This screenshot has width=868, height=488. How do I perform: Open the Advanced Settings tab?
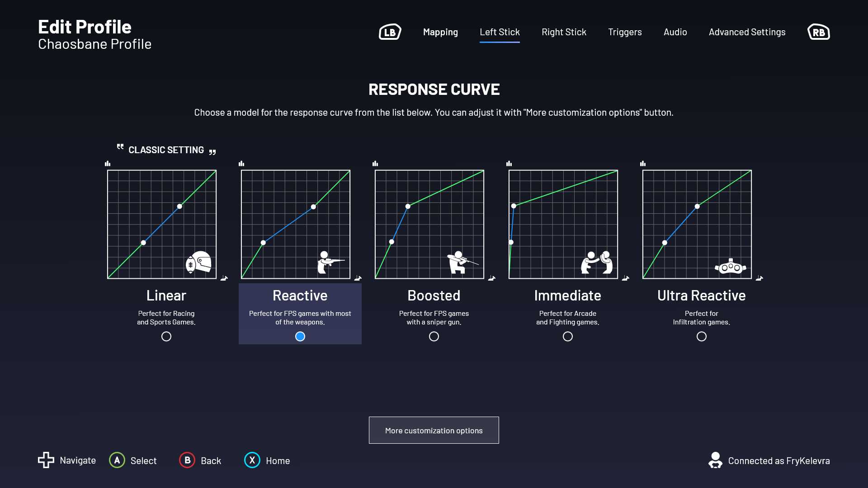tap(747, 32)
